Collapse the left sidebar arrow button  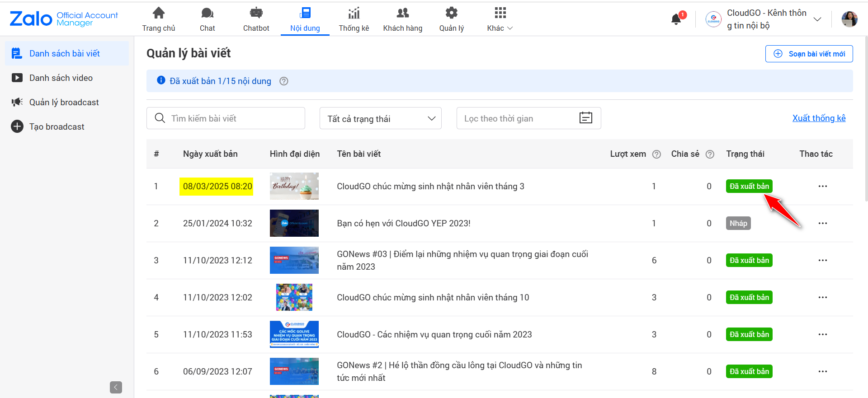click(x=116, y=387)
